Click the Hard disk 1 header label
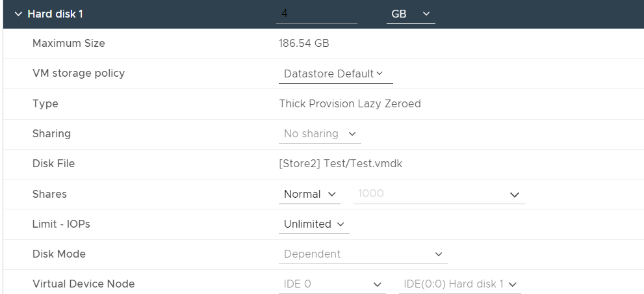644x294 pixels. (x=55, y=14)
